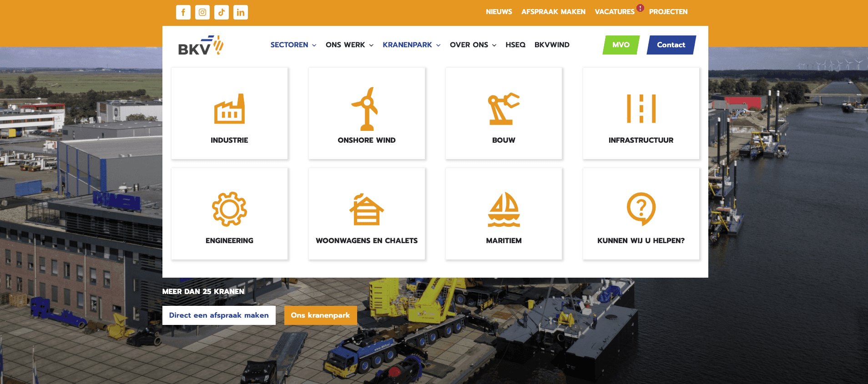This screenshot has width=868, height=384.
Task: Select the BOUW card label
Action: pos(504,140)
